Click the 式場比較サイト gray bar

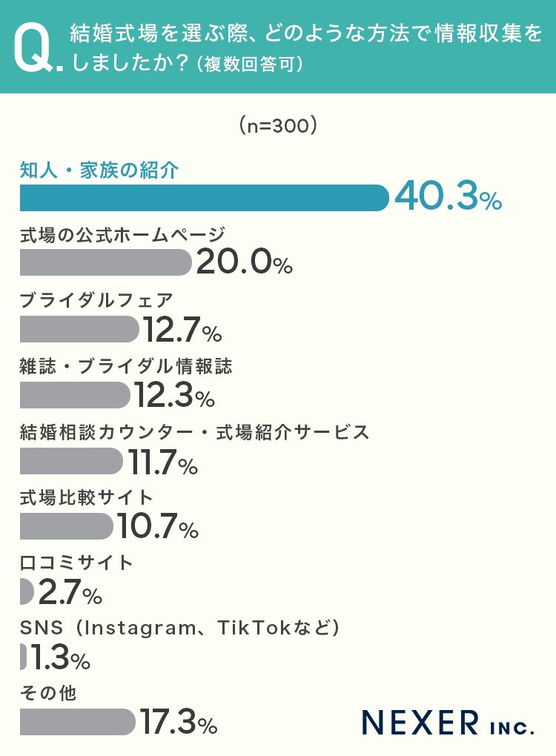(67, 526)
